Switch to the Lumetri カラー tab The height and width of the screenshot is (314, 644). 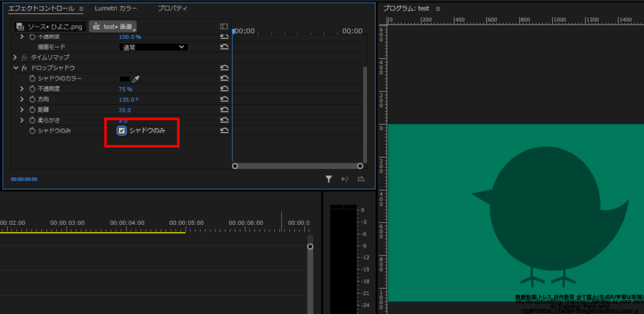pyautogui.click(x=116, y=9)
